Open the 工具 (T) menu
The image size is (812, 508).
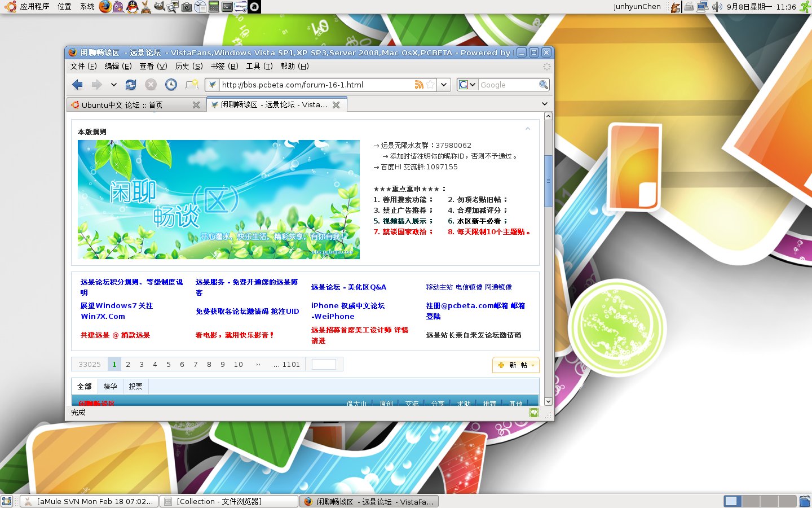259,66
